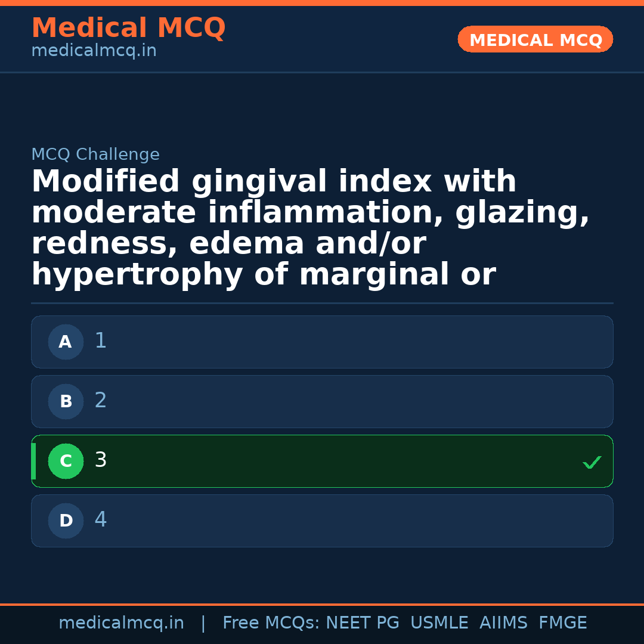644x644 pixels.
Task: Click AIIMS in the footer
Action: click(503, 623)
